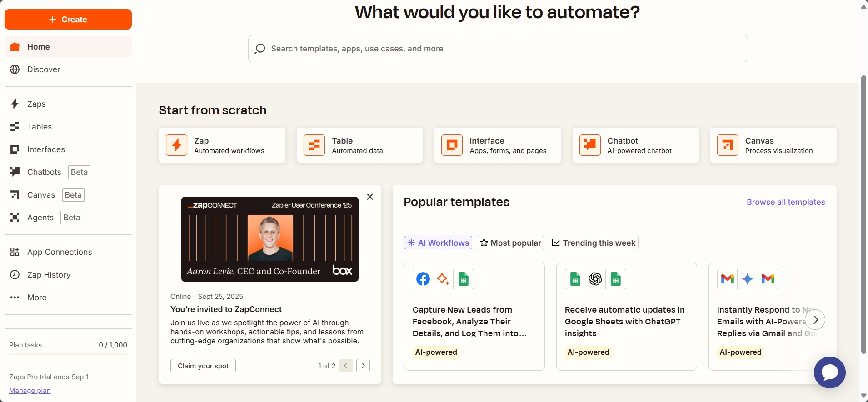Select Process visualization card subtitle

(x=779, y=151)
